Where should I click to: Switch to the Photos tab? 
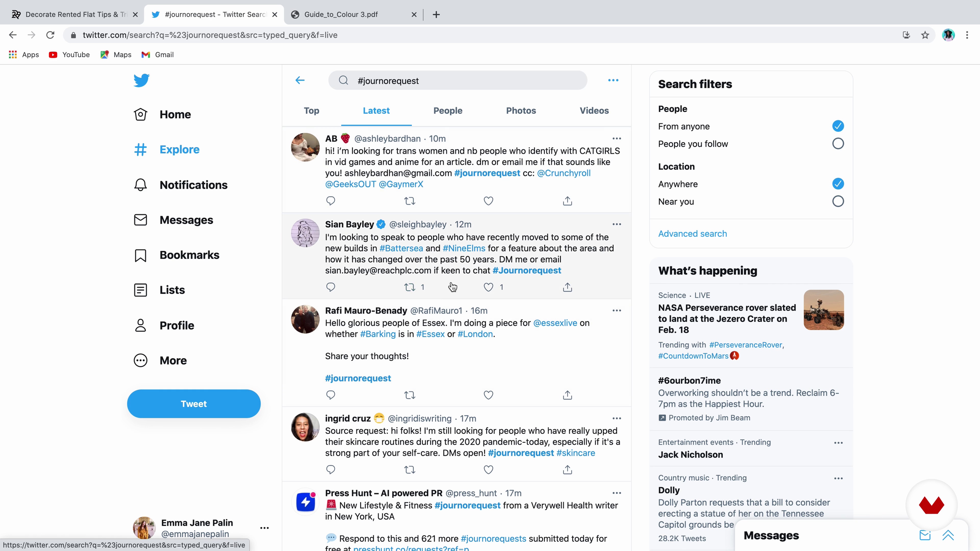pyautogui.click(x=521, y=111)
